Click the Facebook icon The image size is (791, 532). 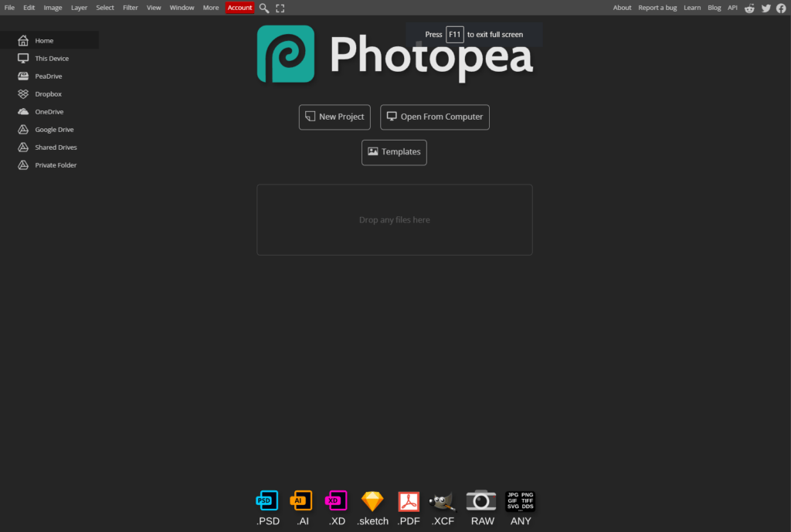(x=782, y=8)
